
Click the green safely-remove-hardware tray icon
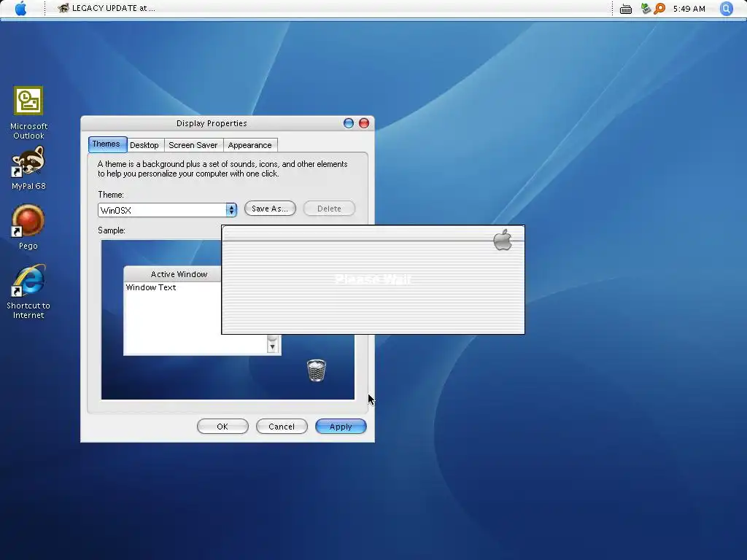646,8
